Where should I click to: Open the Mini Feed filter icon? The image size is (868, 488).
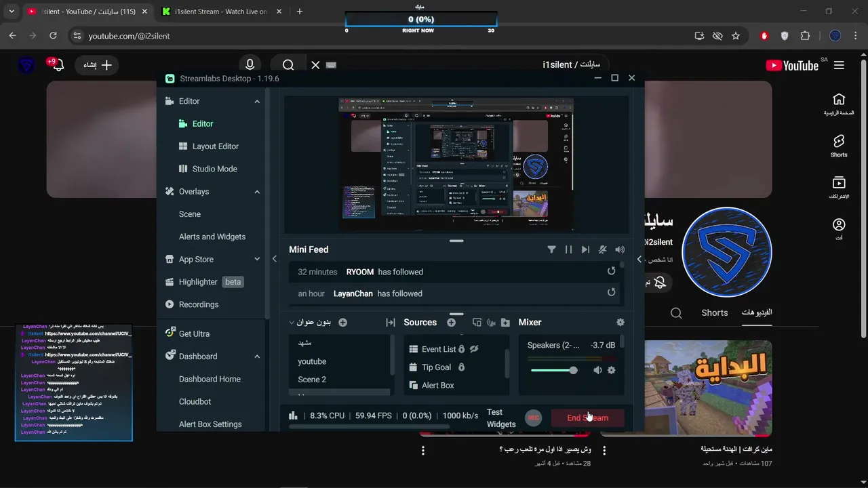point(551,249)
